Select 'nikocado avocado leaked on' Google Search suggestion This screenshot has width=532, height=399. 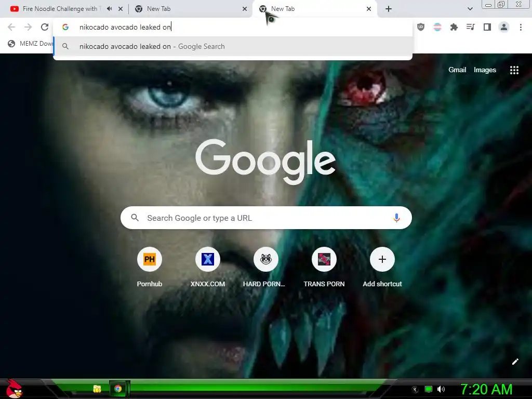(x=233, y=46)
